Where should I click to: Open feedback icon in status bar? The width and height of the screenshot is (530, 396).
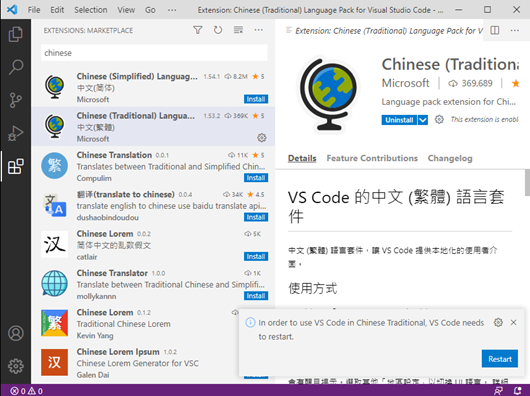[x=498, y=391]
